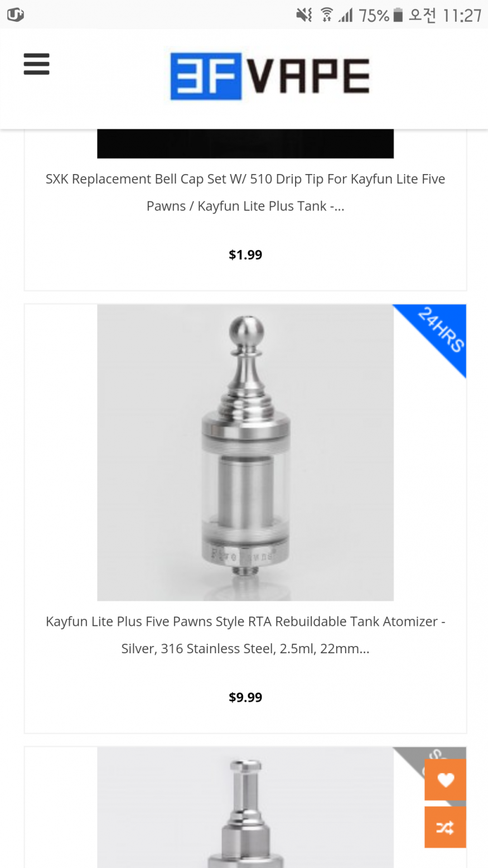Select the $9.99 price
488x868 pixels.
(x=245, y=697)
